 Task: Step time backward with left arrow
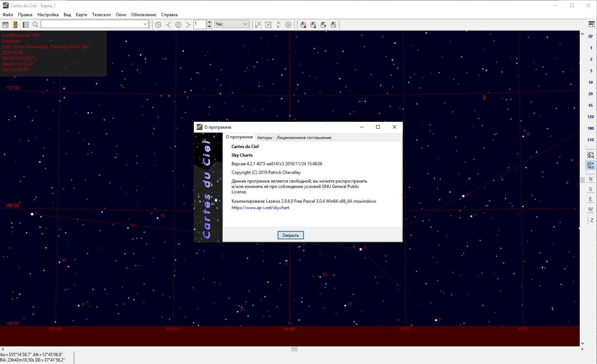pyautogui.click(x=168, y=25)
